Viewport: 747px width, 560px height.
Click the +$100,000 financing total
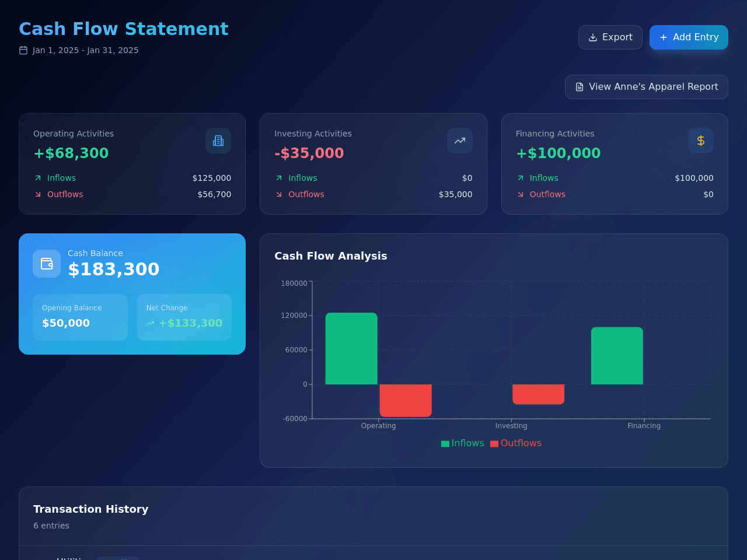click(558, 153)
